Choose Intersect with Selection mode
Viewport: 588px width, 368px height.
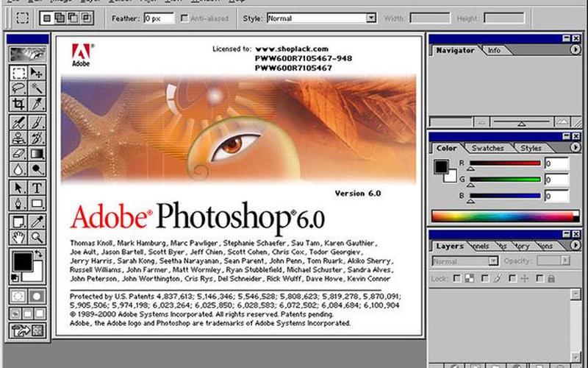[x=86, y=18]
